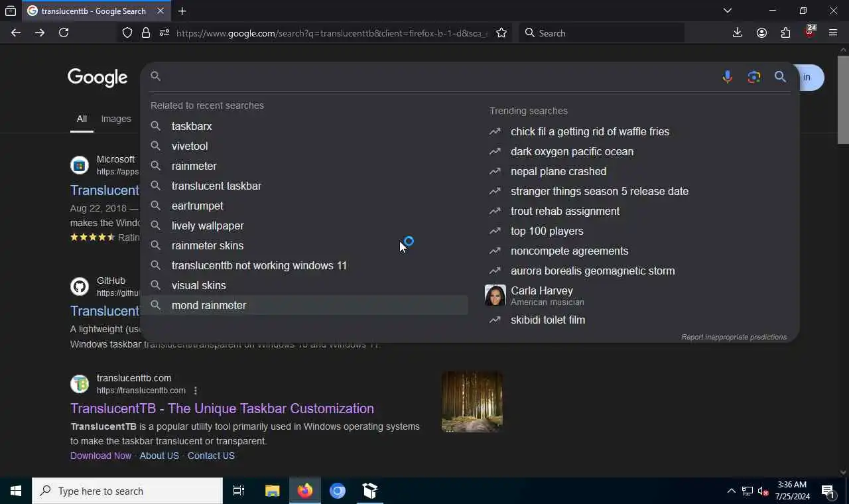The image size is (849, 504).
Task: Open TranslucentTB - The Unique Taskbar Customization result
Action: coord(222,409)
